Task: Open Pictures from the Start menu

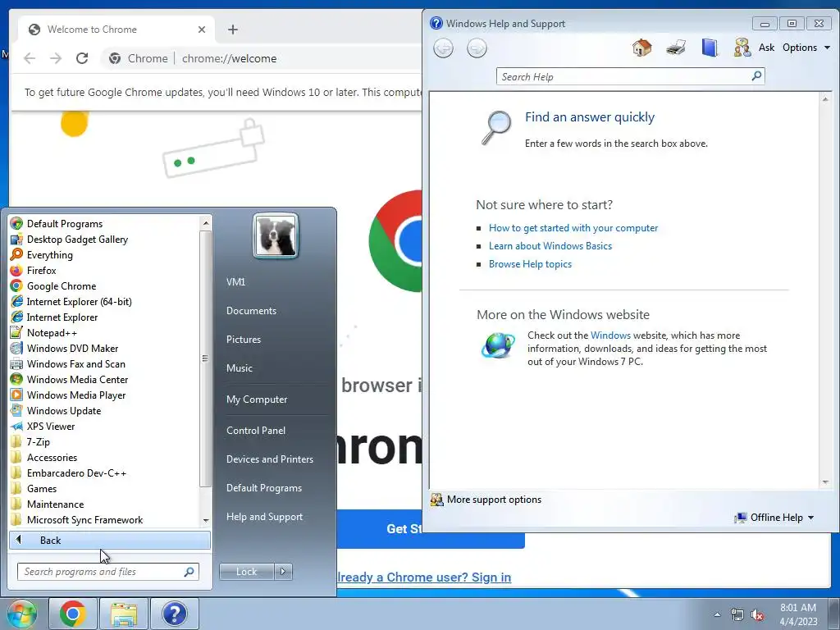Action: (x=243, y=340)
